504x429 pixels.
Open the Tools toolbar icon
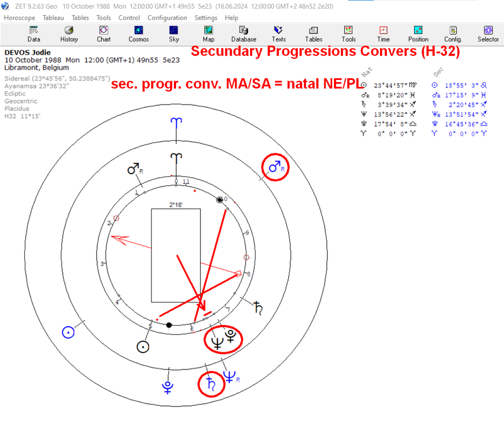click(x=348, y=34)
